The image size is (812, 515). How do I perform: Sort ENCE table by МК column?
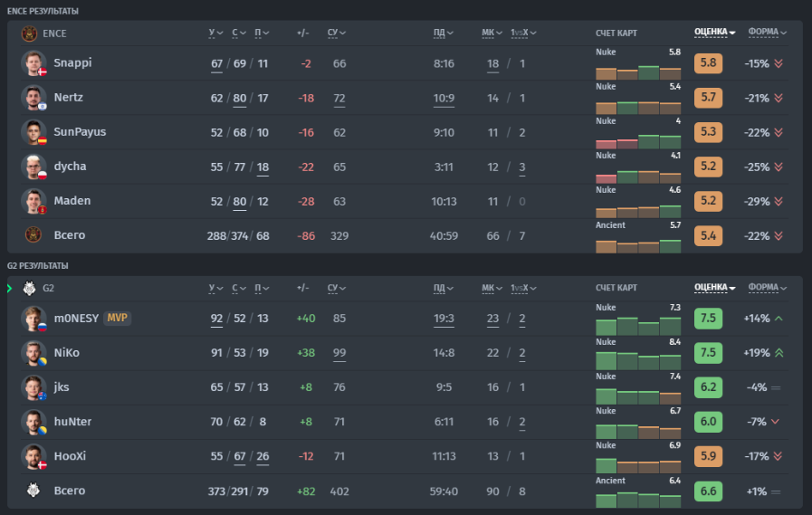492,33
